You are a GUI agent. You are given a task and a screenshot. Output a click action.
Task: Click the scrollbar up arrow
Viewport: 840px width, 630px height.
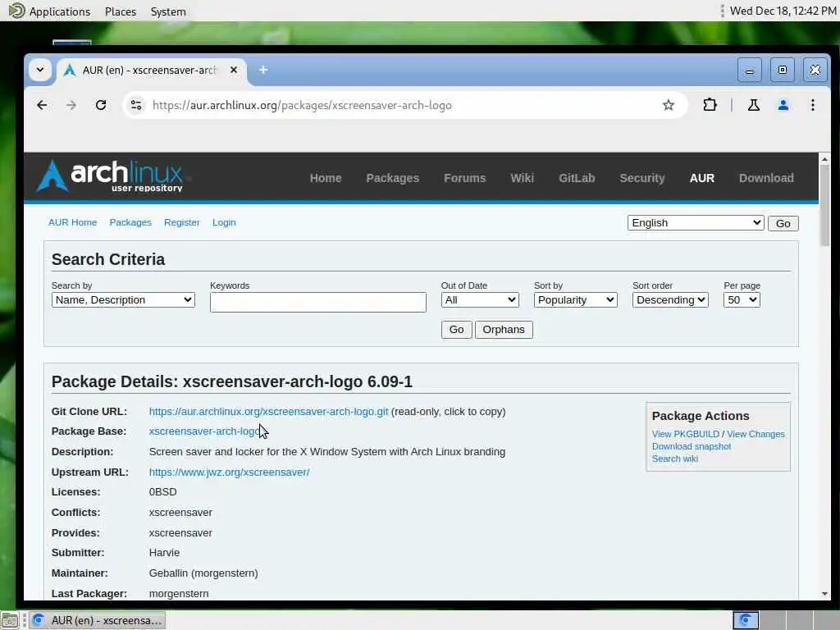[x=824, y=158]
